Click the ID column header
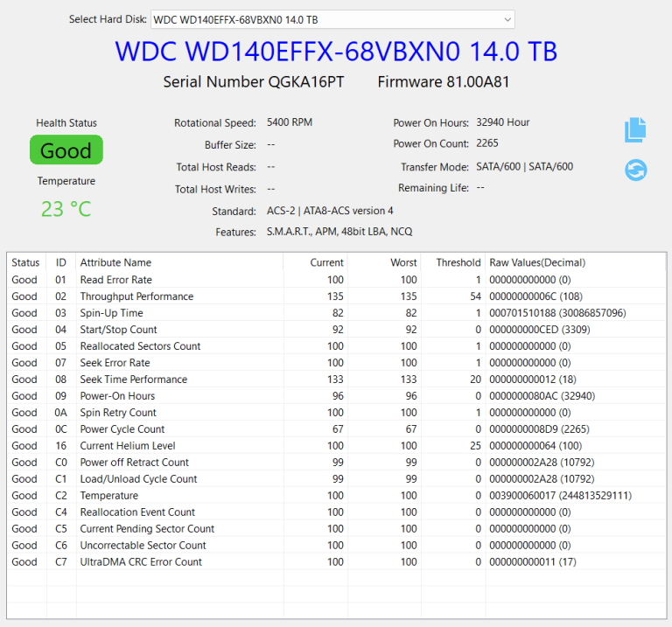Screen dimensions: 672x627 pos(61,262)
